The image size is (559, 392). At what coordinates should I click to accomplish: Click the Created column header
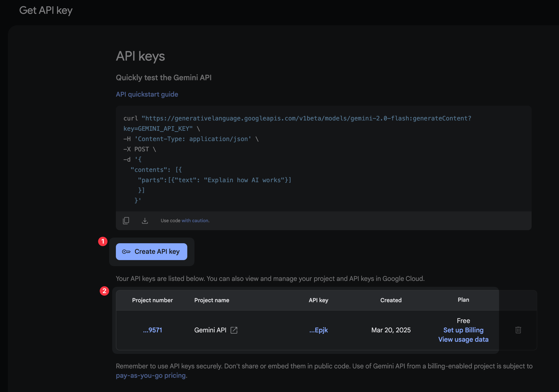(391, 300)
